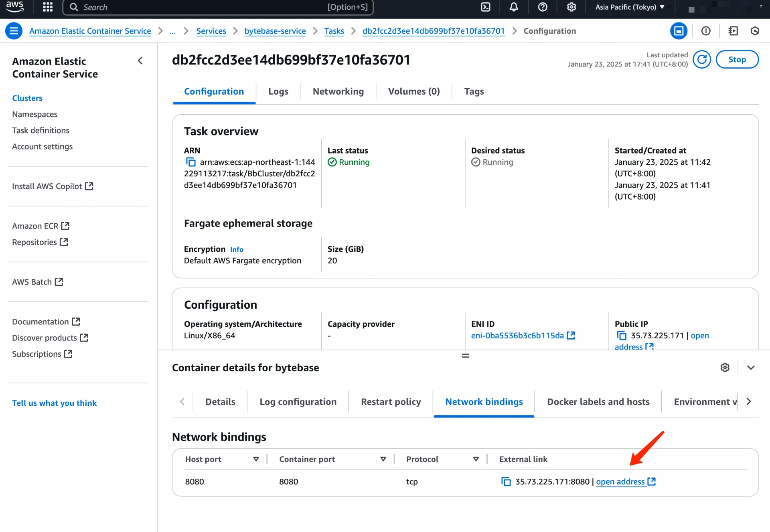
Task: Click the Encryption Info link
Action: [x=237, y=249]
